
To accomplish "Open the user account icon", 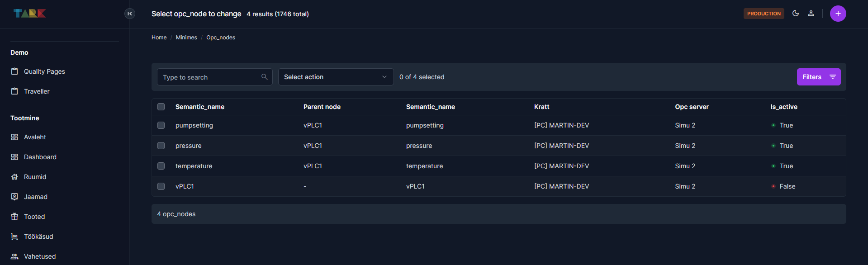I will pyautogui.click(x=811, y=14).
